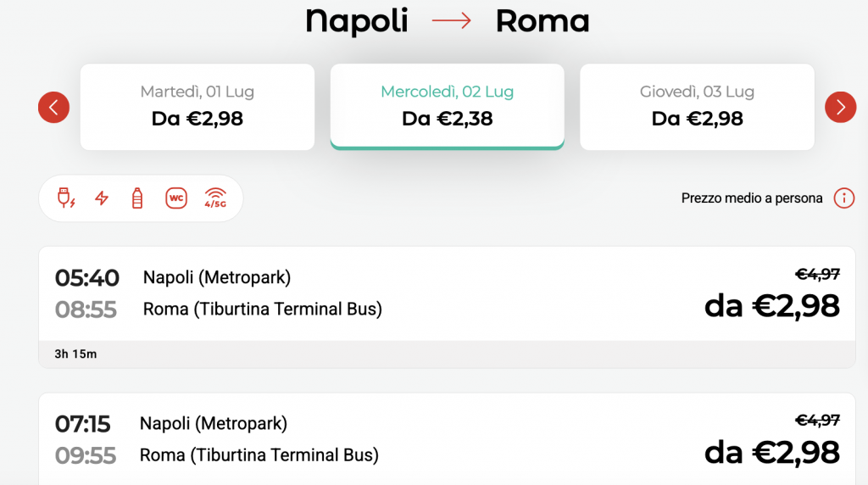Click the Prezzo medio a persona label
The height and width of the screenshot is (485, 868).
tap(752, 198)
